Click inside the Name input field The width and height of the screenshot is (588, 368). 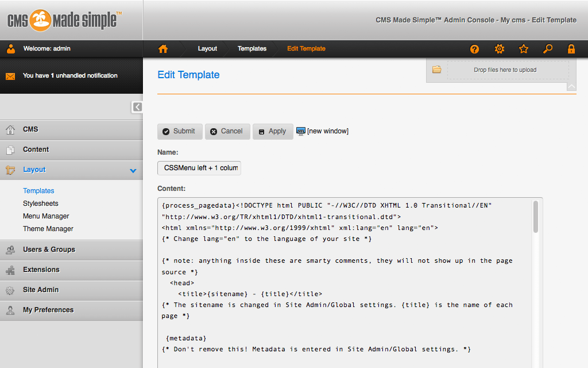(x=199, y=168)
